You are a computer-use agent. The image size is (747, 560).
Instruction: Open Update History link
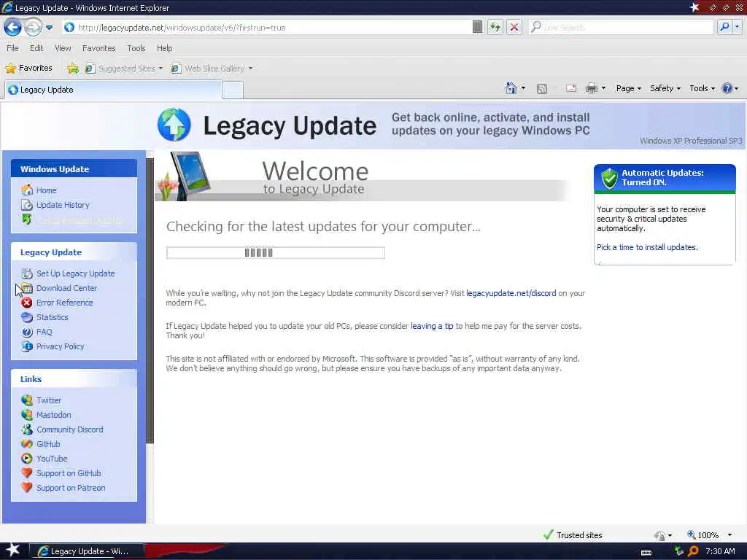pos(63,205)
